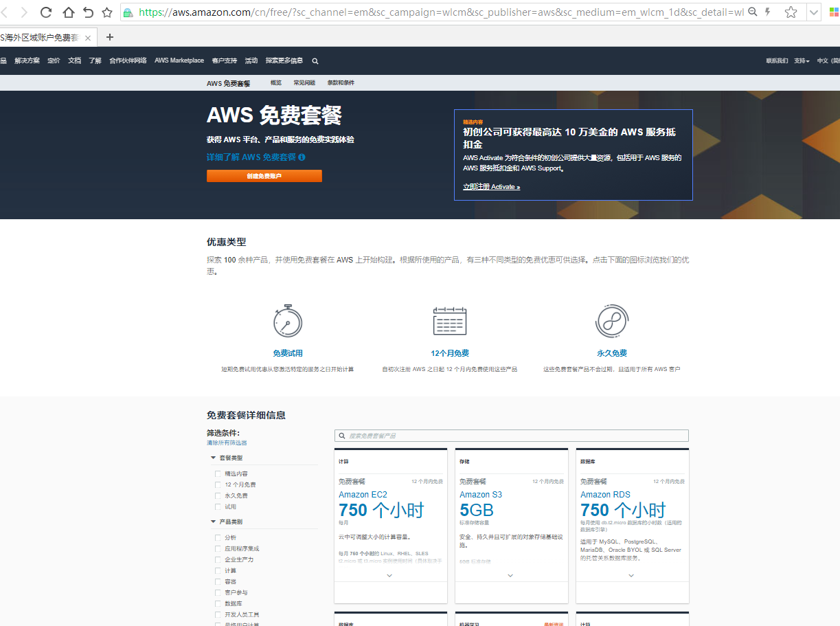This screenshot has height=626, width=840.
Task: Check the 永久免费 filter checkbox
Action: (x=218, y=495)
